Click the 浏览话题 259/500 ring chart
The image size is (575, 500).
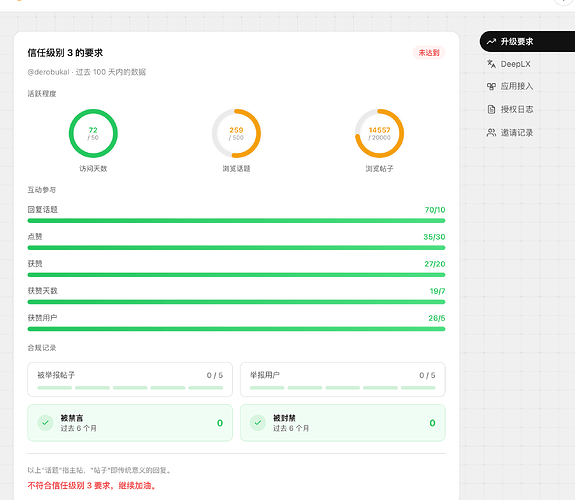236,134
